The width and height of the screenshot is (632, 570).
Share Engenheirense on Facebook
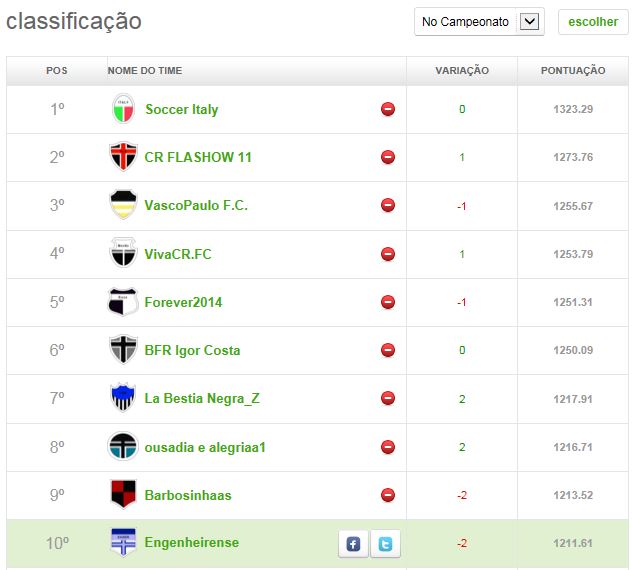[352, 544]
